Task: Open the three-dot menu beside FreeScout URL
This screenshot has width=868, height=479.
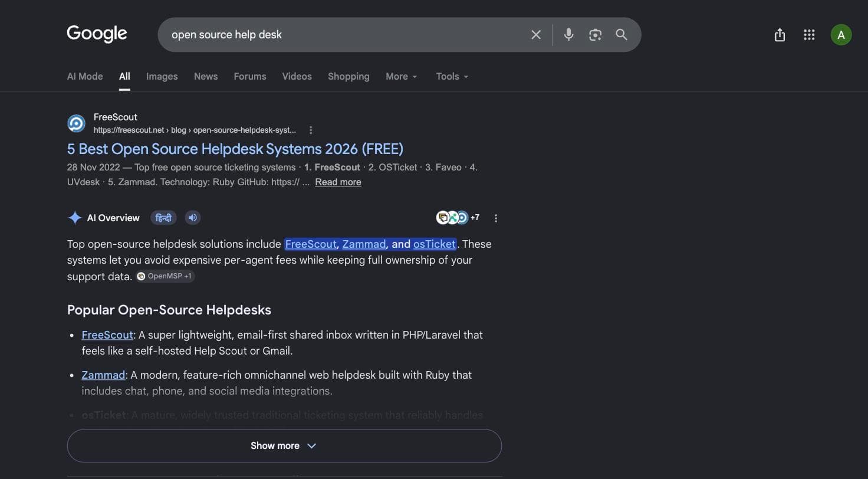Action: [x=311, y=130]
